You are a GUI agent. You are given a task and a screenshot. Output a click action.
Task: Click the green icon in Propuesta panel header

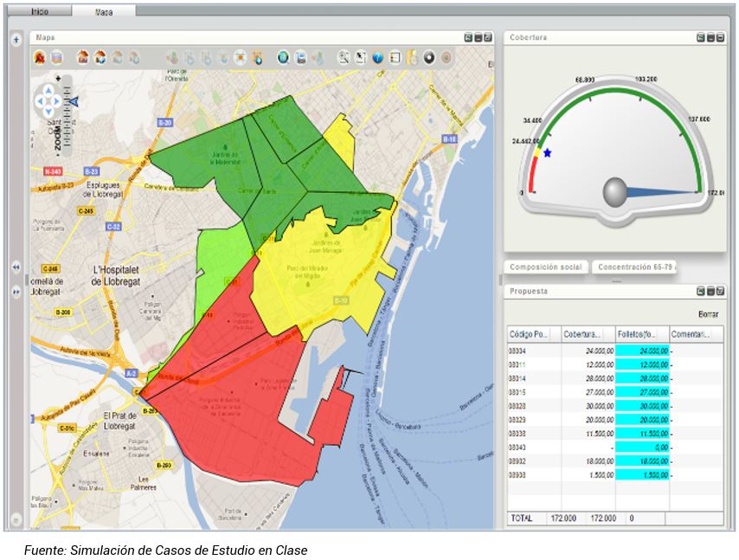click(x=701, y=292)
